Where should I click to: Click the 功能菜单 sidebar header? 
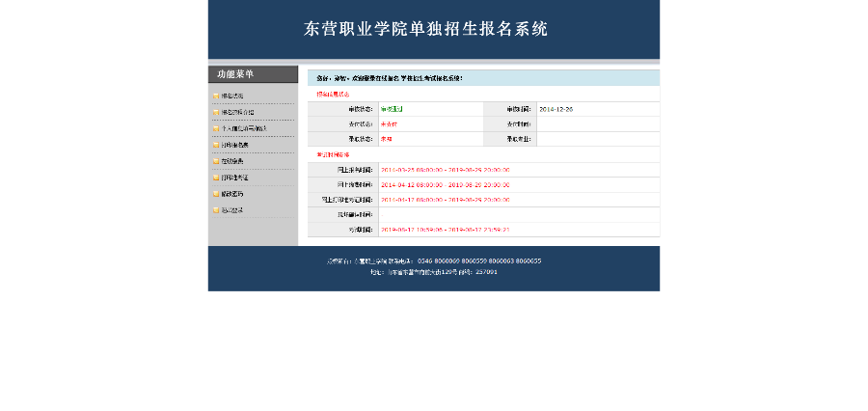click(x=253, y=74)
